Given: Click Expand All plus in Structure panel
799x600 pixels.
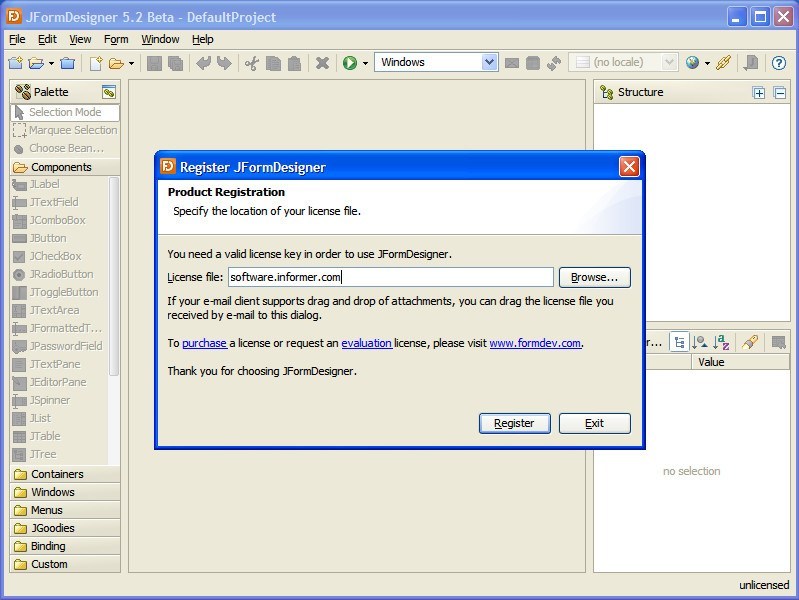Looking at the screenshot, I should (759, 93).
